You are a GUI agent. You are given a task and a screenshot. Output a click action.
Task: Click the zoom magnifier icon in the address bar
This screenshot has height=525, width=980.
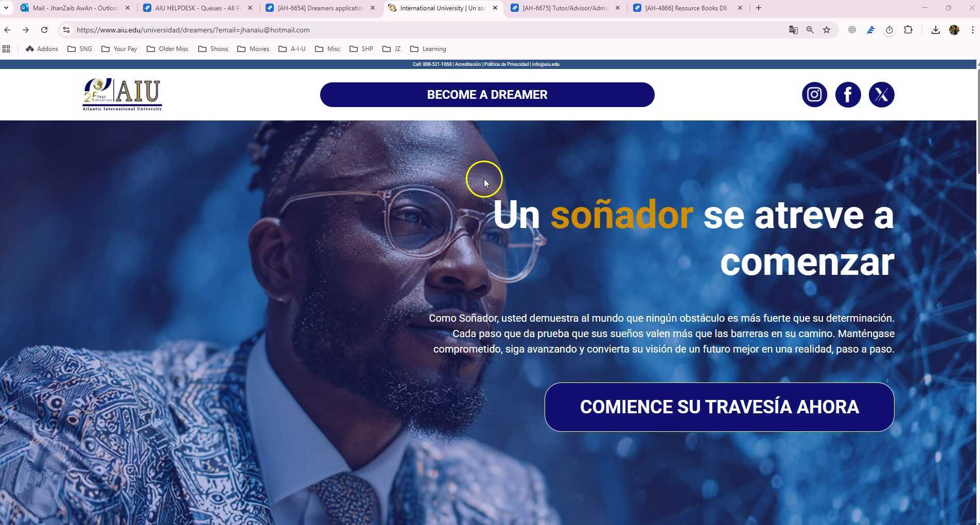click(810, 30)
